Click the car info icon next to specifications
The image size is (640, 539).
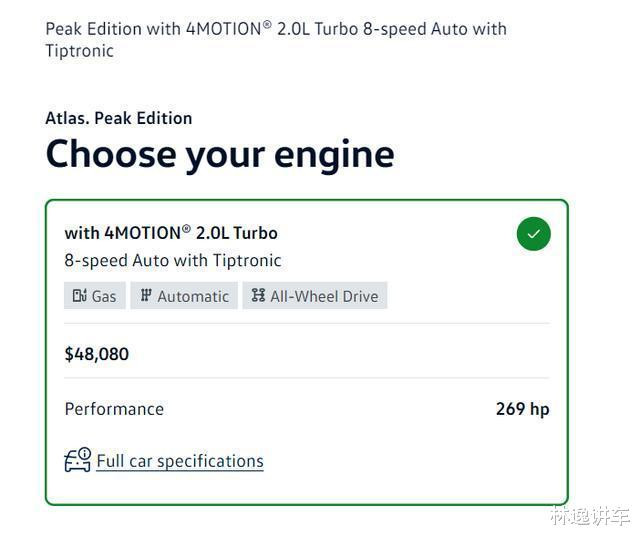pyautogui.click(x=78, y=460)
